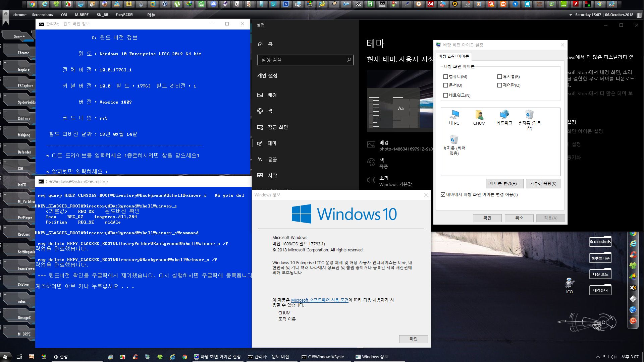Open Task View on the taskbar
Image resolution: width=644 pixels, height=362 pixels.
(x=19, y=357)
